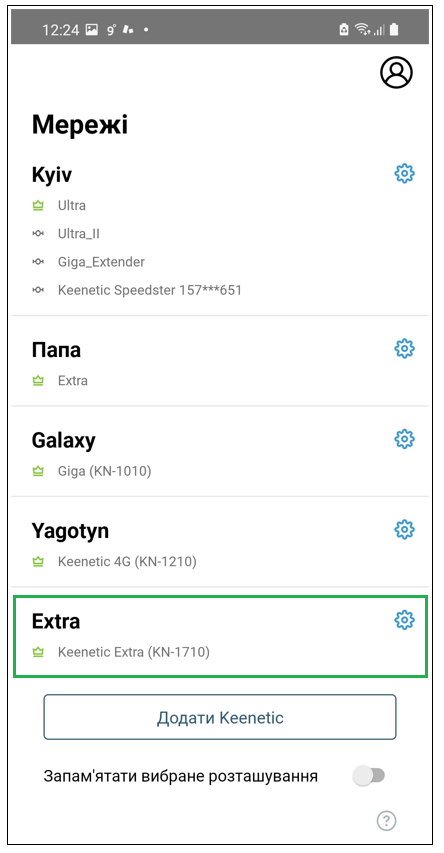Select the Keenetic Extra (KN-1710) entry

coord(133,652)
